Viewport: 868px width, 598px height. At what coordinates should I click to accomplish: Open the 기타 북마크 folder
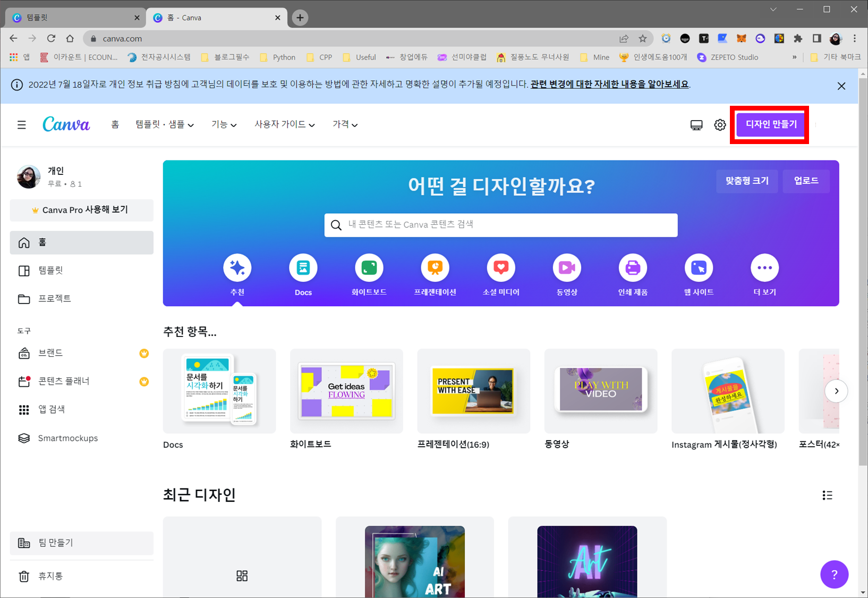835,57
